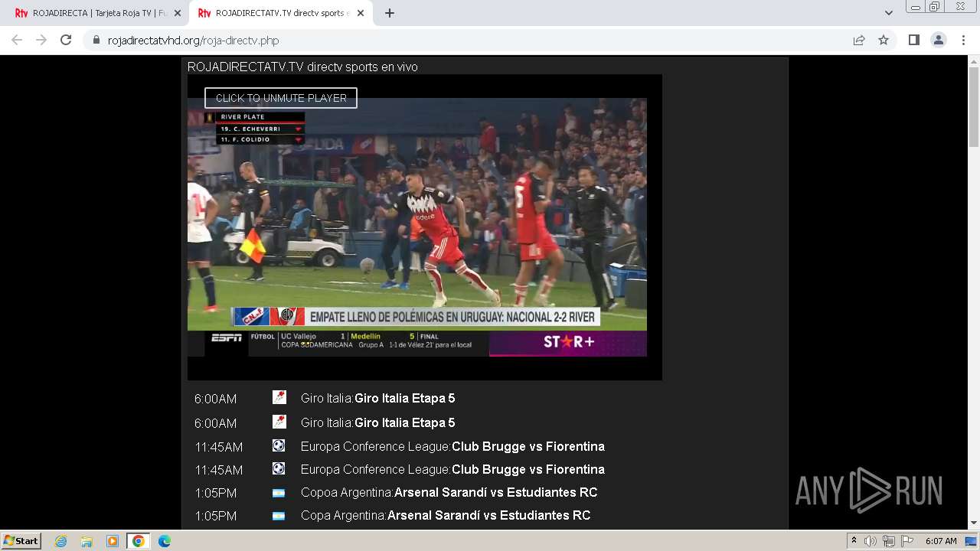
Task: Click the CLICK TO UNMUTE PLAYER button
Action: (281, 98)
